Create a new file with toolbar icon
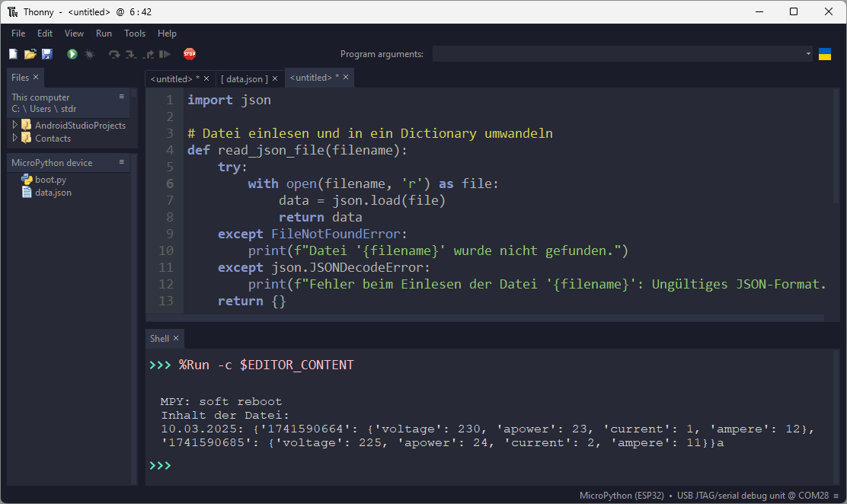 coord(13,54)
